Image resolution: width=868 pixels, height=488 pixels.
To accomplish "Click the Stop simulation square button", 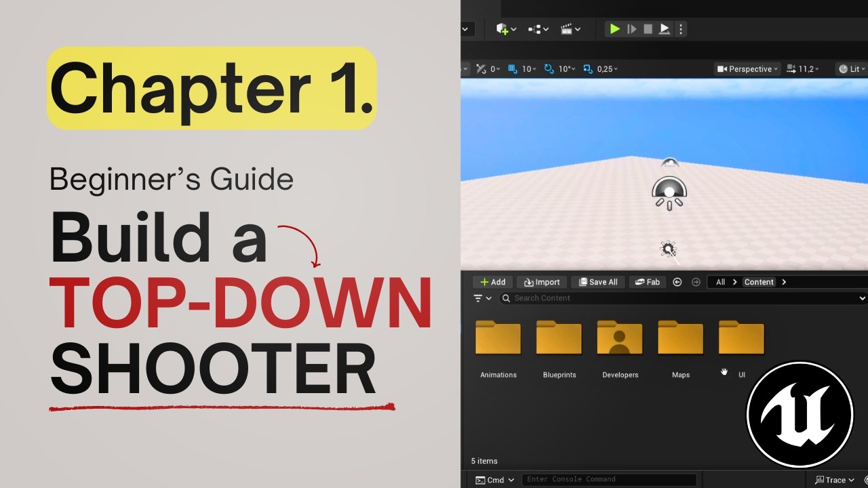I will [x=648, y=29].
